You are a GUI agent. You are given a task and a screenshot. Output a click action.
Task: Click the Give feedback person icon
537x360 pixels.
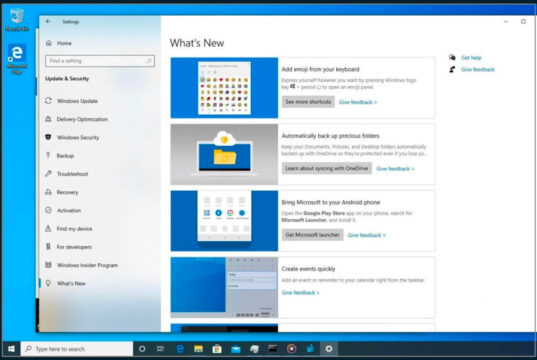[x=452, y=69]
